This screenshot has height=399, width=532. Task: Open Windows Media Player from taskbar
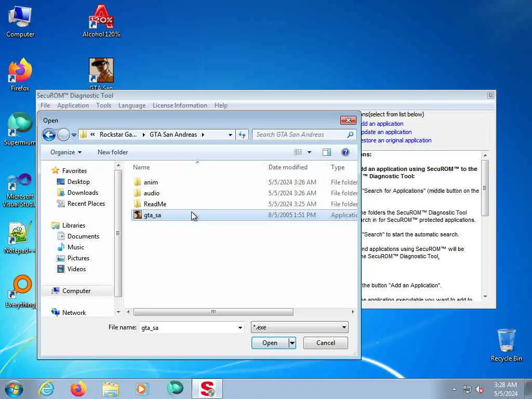click(142, 389)
